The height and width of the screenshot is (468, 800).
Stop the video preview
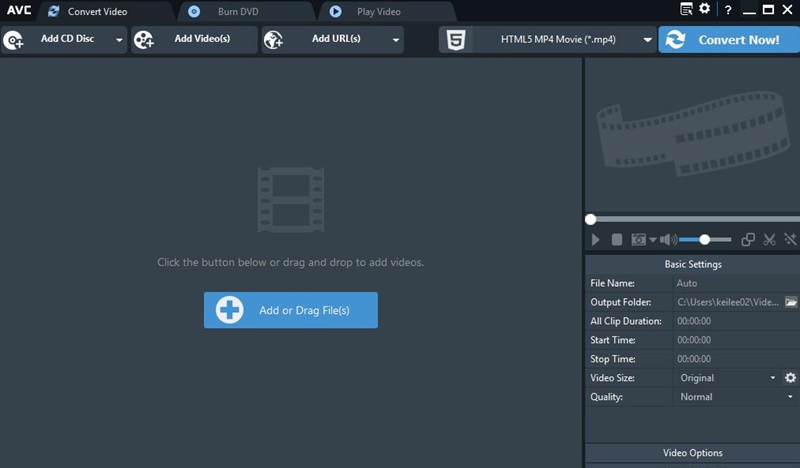pyautogui.click(x=616, y=239)
